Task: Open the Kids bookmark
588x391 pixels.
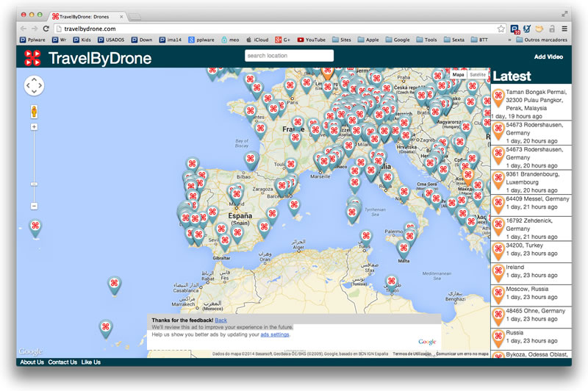Action: tap(82, 40)
